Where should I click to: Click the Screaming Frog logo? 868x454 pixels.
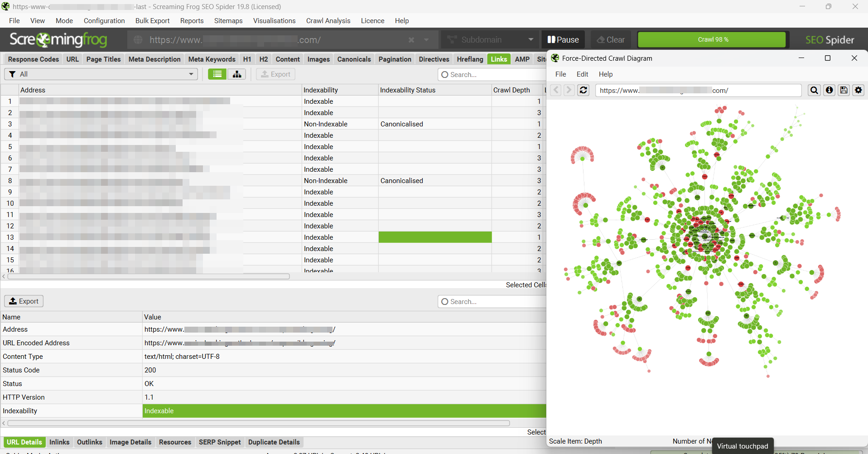58,40
